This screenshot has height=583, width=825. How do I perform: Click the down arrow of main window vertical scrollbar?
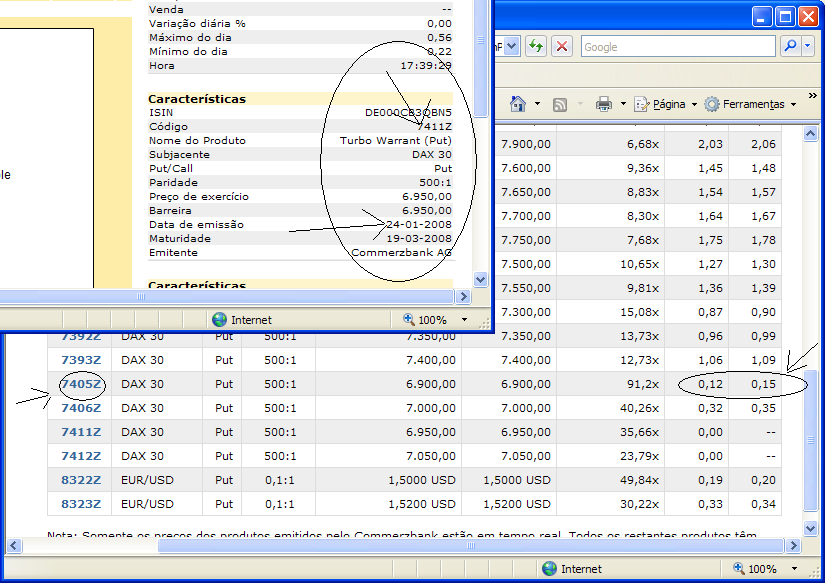810,528
